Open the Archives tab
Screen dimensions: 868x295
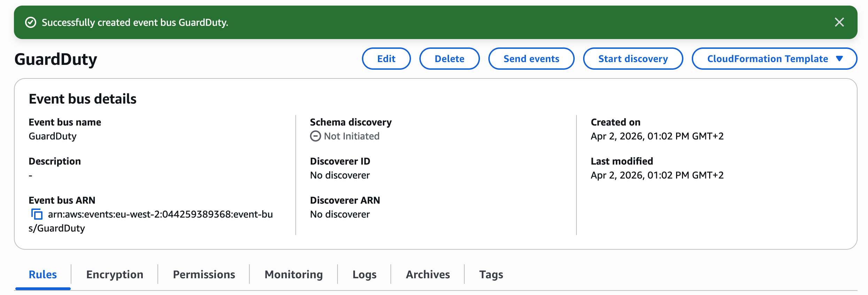coord(428,274)
